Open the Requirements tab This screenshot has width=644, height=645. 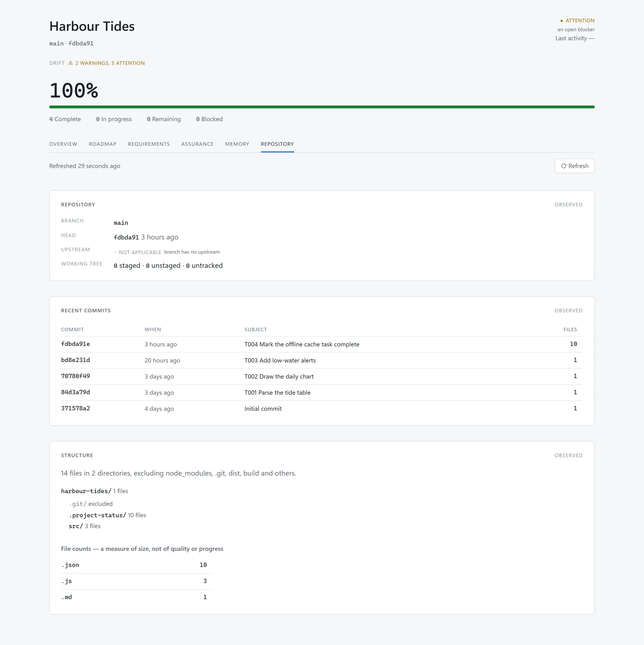(149, 144)
